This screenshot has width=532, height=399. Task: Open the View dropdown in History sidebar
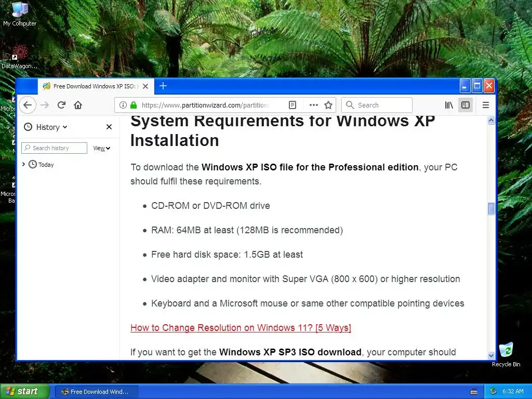[x=101, y=148]
